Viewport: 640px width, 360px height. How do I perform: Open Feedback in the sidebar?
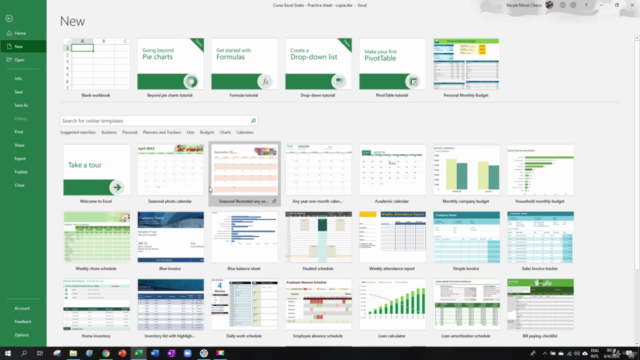point(23,322)
